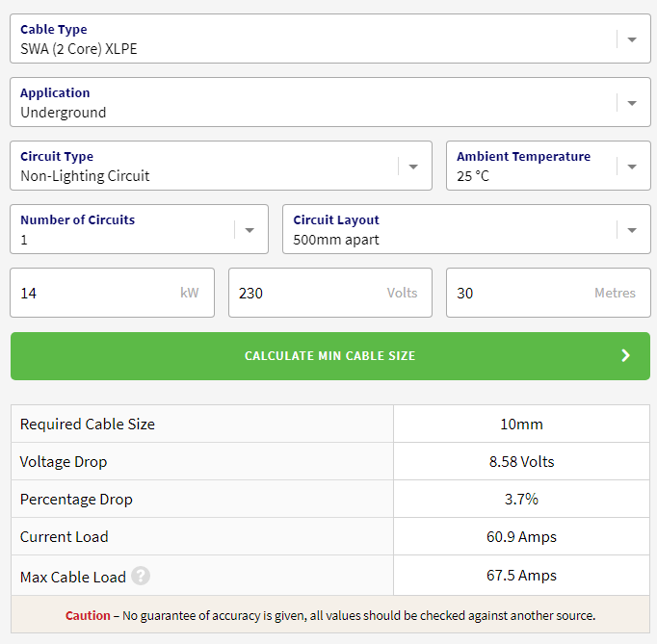Click the right chevron on the Calculate button
The image size is (657, 644).
point(625,356)
